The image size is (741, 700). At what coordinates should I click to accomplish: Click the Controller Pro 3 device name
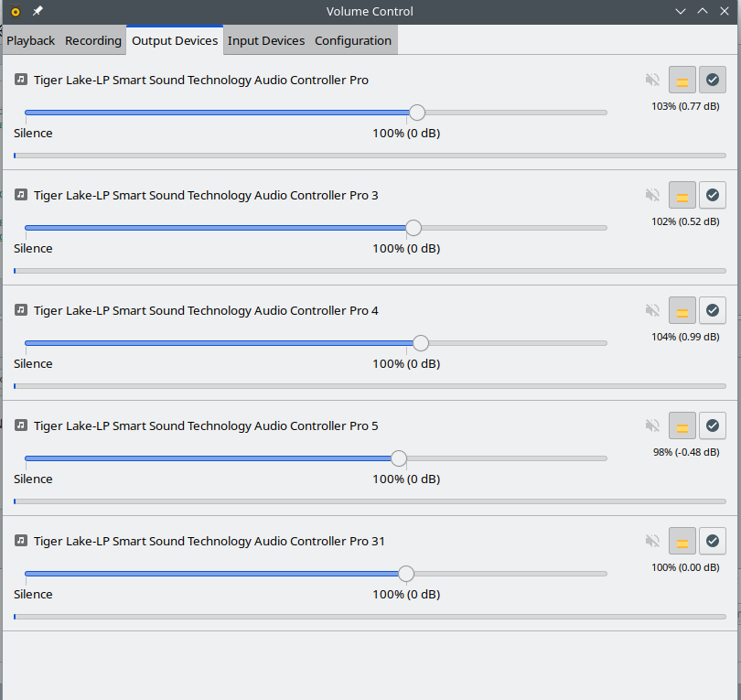tap(206, 195)
